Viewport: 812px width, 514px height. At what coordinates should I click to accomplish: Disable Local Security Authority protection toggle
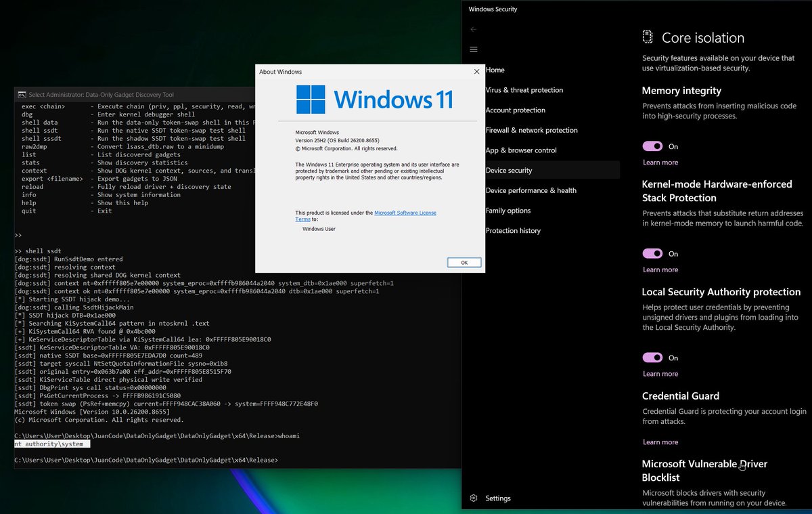click(652, 358)
